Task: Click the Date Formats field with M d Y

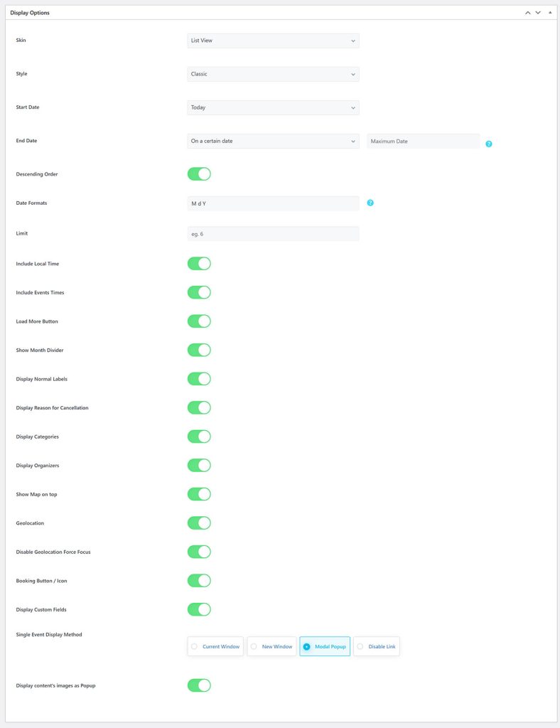Action: tap(273, 203)
